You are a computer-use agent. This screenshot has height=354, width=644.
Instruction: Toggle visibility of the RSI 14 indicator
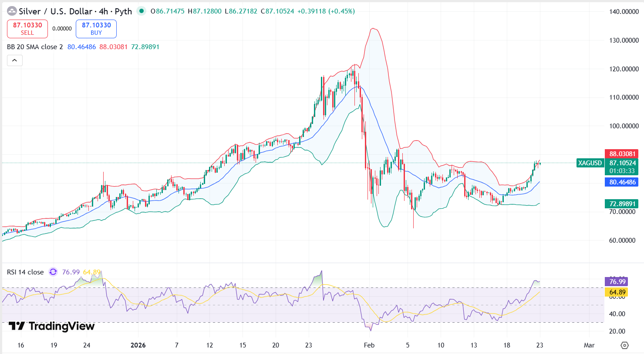(x=24, y=271)
